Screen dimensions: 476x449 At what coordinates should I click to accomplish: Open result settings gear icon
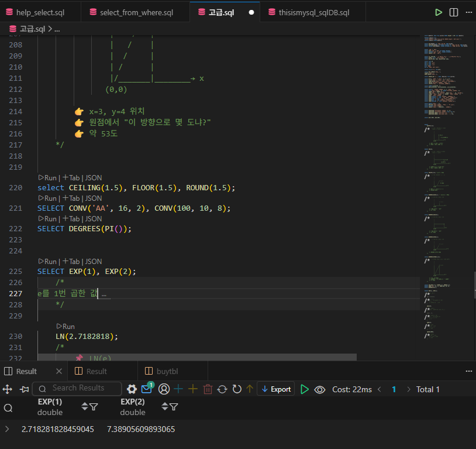coord(132,389)
